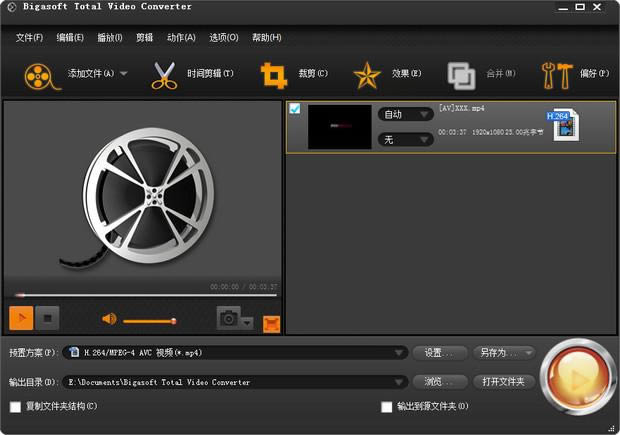Select 时间剪辑(T) toolbar label
Screen dimensions: 620x435
coord(210,73)
